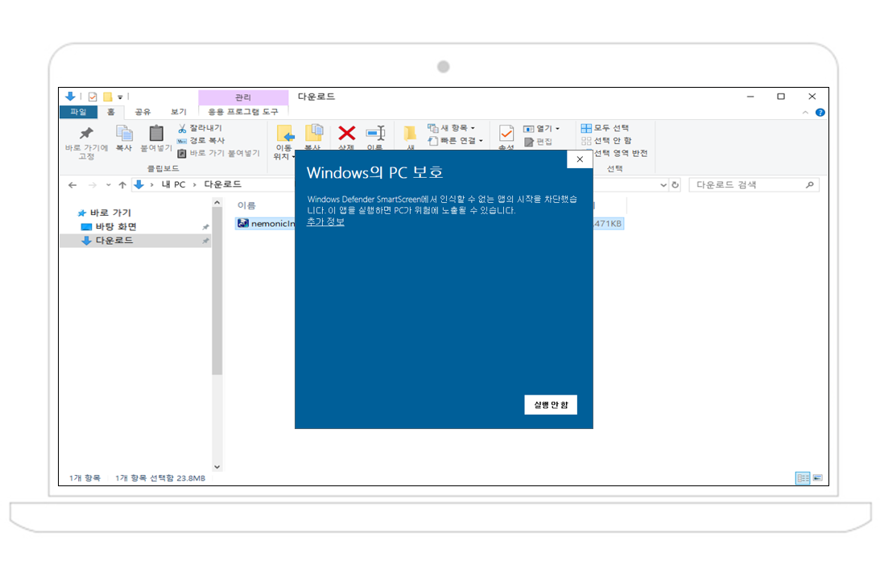This screenshot has height=578, width=880.
Task: Switch to the 보기 tab
Action: coord(178,112)
